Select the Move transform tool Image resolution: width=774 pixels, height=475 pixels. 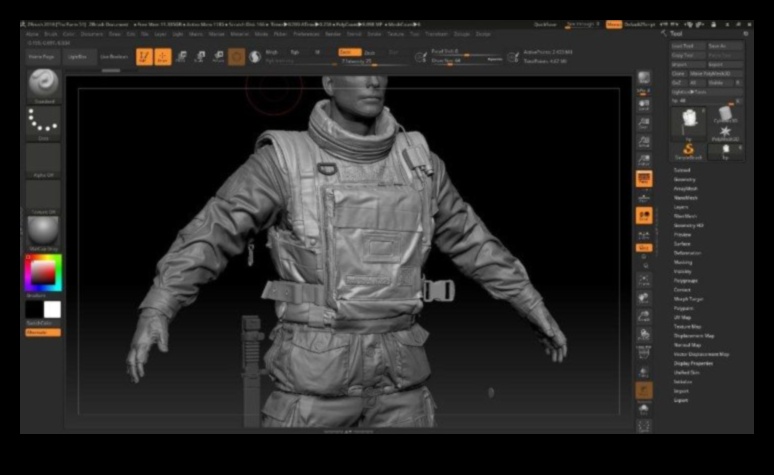[182, 57]
